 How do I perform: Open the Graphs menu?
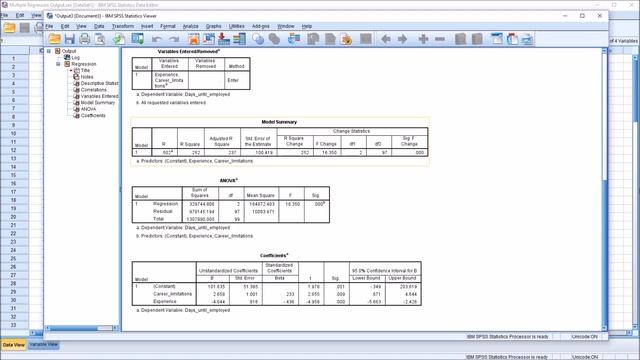213,26
